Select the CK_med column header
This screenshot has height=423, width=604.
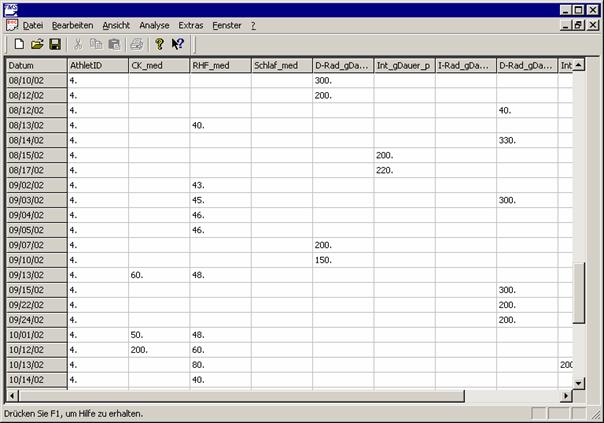(x=159, y=65)
